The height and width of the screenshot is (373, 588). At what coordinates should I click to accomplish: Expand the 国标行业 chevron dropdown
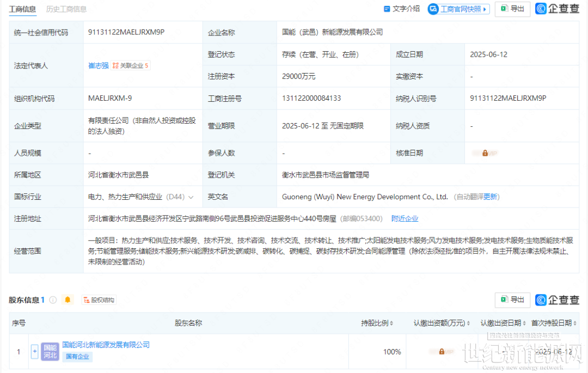(191, 197)
